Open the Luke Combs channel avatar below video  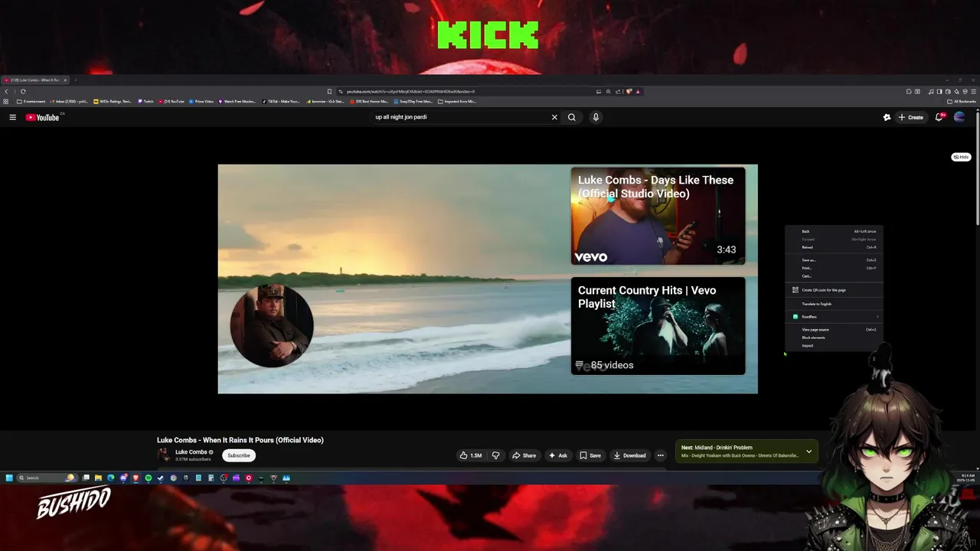click(164, 455)
